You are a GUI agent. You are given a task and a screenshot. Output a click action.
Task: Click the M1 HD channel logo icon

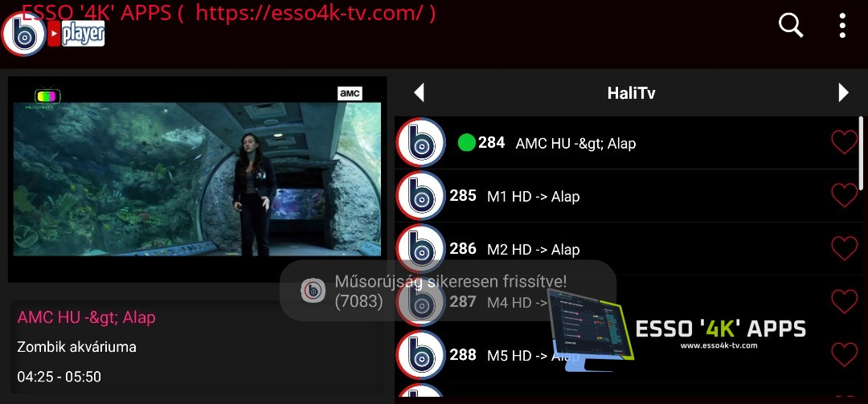[x=420, y=196]
